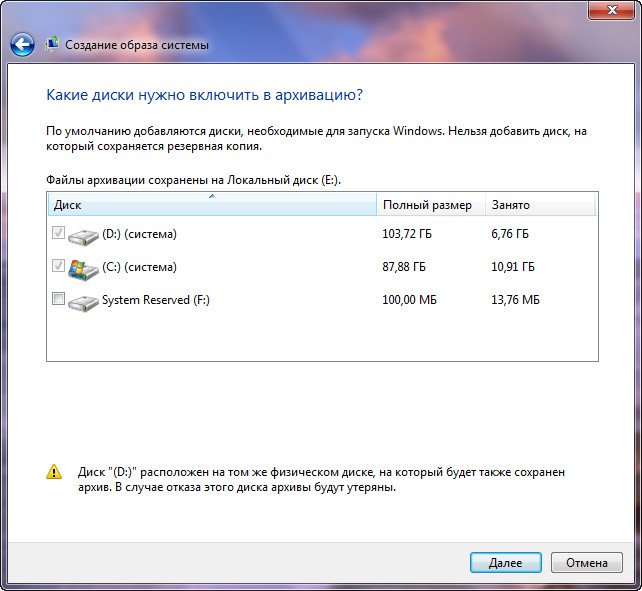This screenshot has height=591, width=642.
Task: Enable the System Reserved (F:) checkbox
Action: coord(58,299)
